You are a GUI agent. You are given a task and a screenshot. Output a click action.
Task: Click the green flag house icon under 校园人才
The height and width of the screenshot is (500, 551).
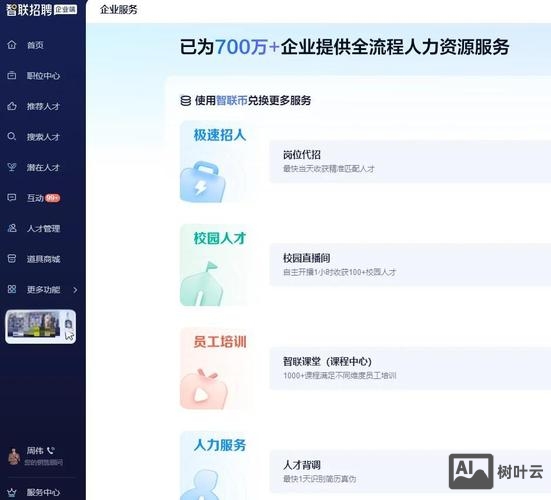pyautogui.click(x=202, y=284)
